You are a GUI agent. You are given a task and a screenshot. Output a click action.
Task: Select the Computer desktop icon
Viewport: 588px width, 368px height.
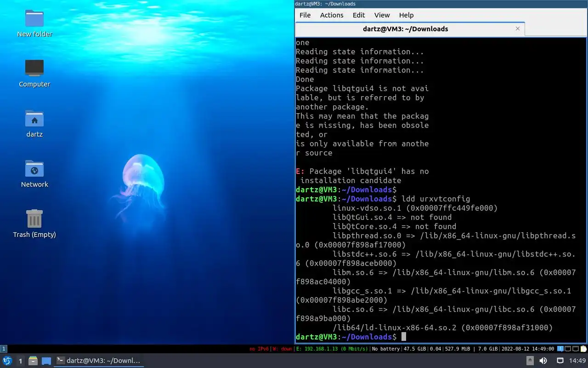(x=34, y=73)
